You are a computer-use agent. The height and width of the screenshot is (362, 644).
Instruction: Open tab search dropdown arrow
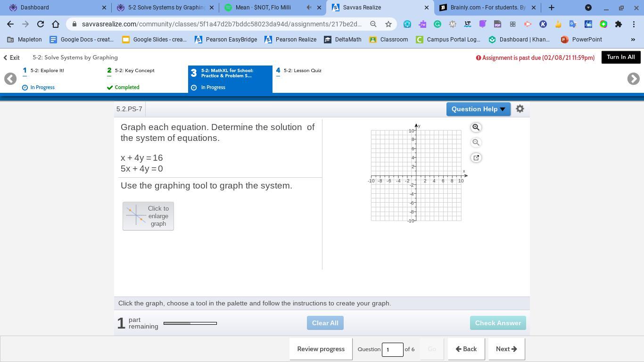pos(588,8)
